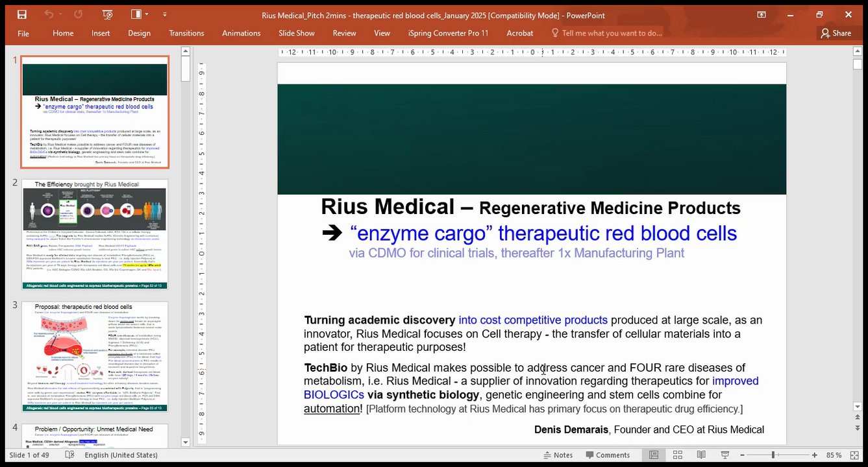Select slide 1 thumbnail
This screenshot has height=467, width=868.
(95, 112)
